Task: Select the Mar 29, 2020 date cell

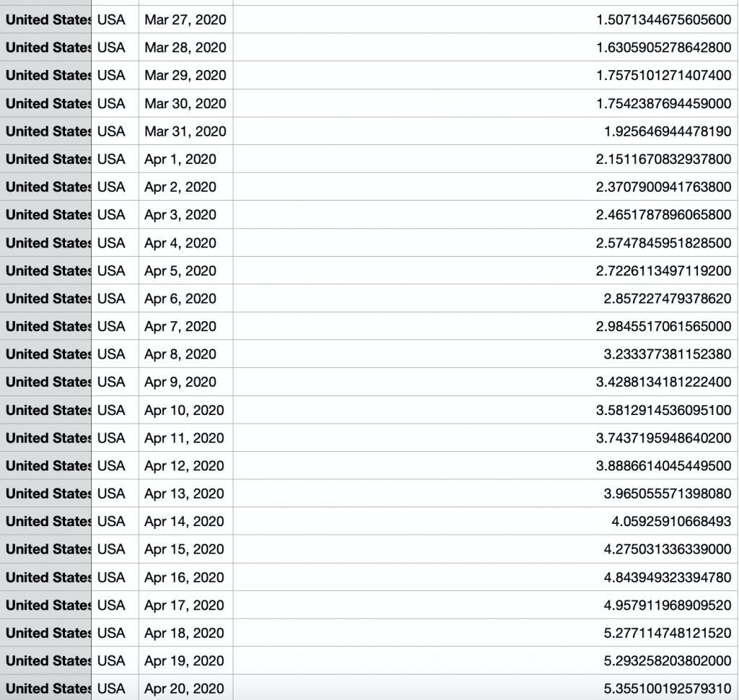Action: coord(185,75)
